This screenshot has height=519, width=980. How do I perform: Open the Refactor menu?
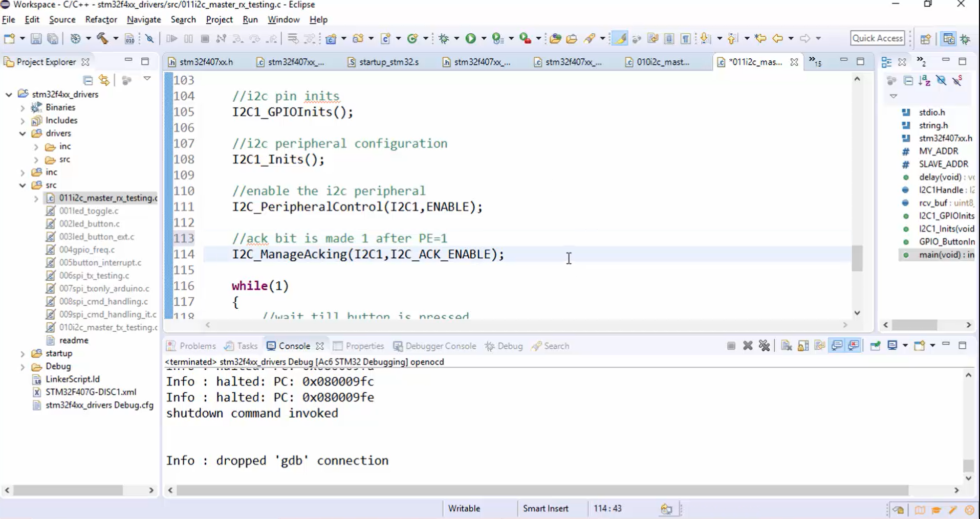click(x=101, y=19)
